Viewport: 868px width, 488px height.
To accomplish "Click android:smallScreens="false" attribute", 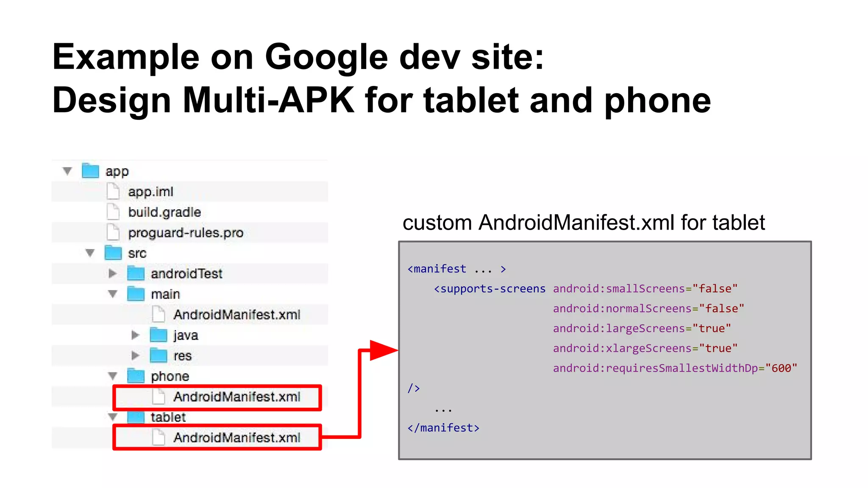I will (645, 289).
